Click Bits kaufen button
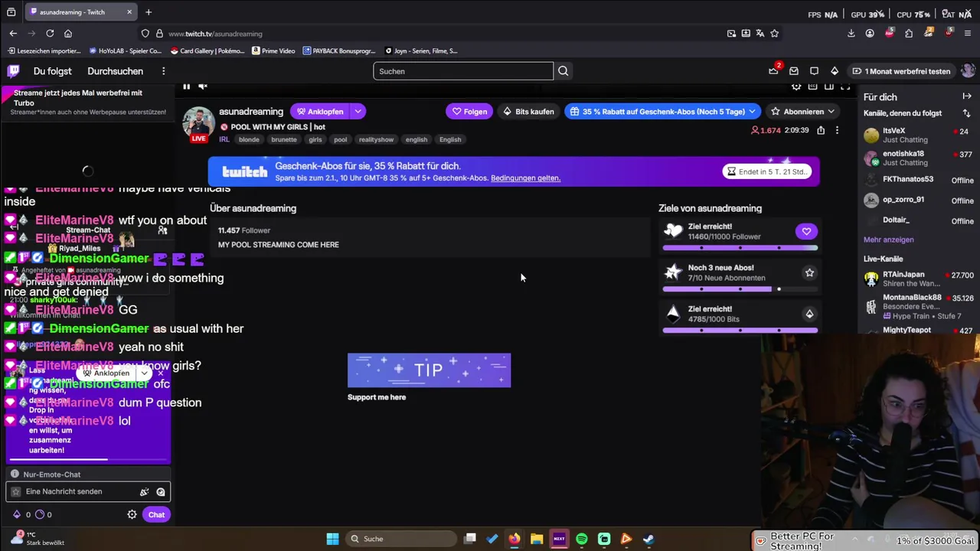Screen dimensions: 980x551 point(528,112)
